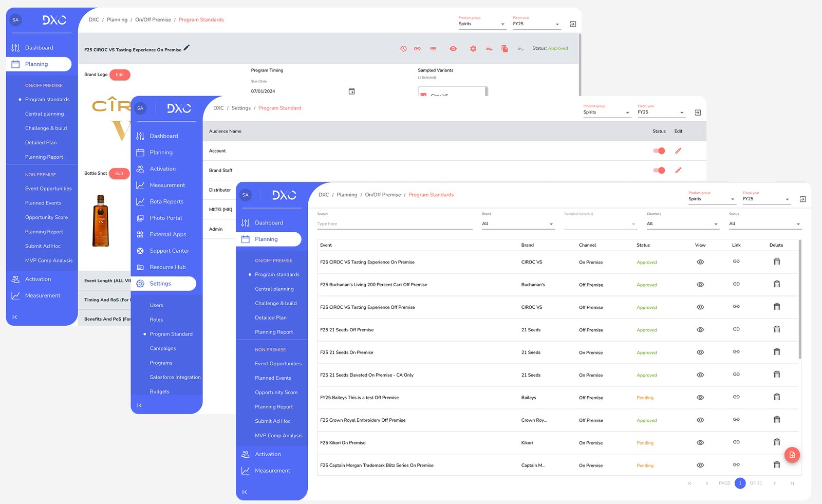The image size is (822, 504).
Task: Select Activation in Settings window sidebar
Action: point(163,169)
